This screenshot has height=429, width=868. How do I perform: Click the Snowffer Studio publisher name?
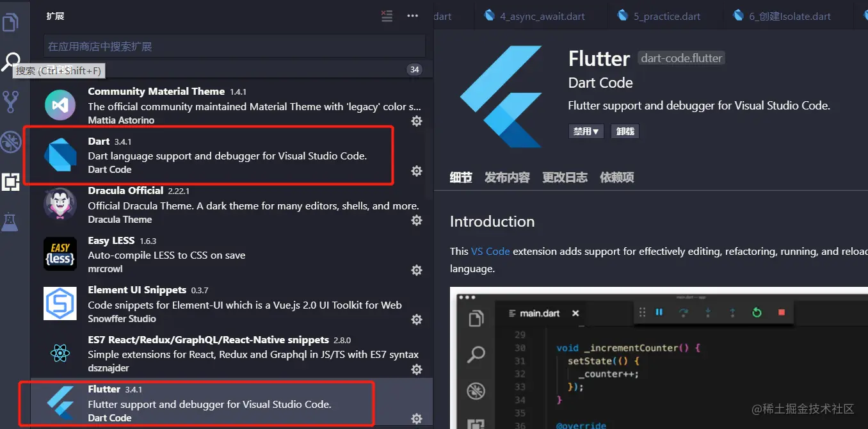point(122,319)
